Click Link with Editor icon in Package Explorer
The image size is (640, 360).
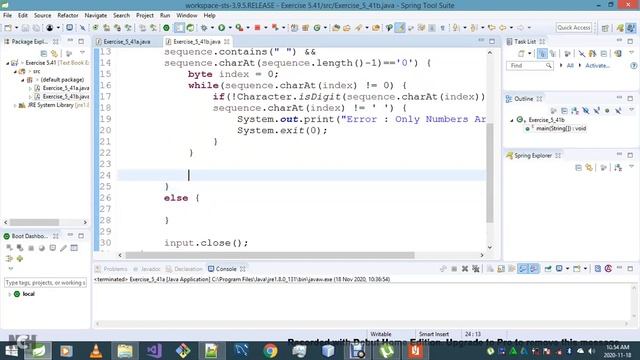coord(54,53)
